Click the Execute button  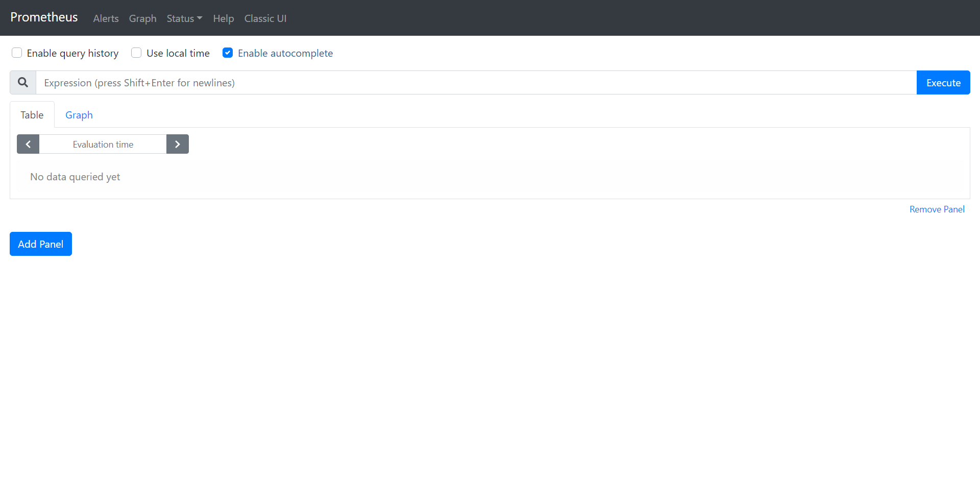(943, 83)
